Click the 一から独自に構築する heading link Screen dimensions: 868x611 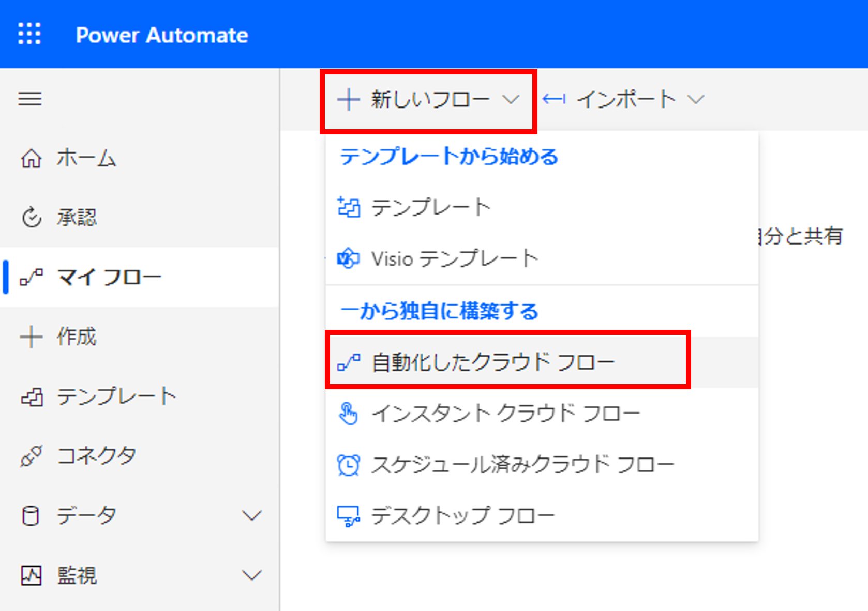(438, 311)
